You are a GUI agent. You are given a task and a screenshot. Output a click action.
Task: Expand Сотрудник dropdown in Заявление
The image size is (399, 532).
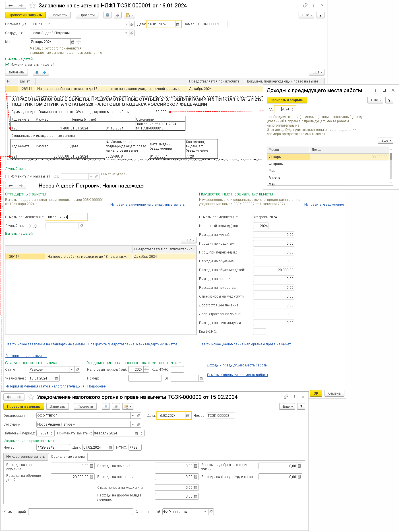tap(126, 33)
